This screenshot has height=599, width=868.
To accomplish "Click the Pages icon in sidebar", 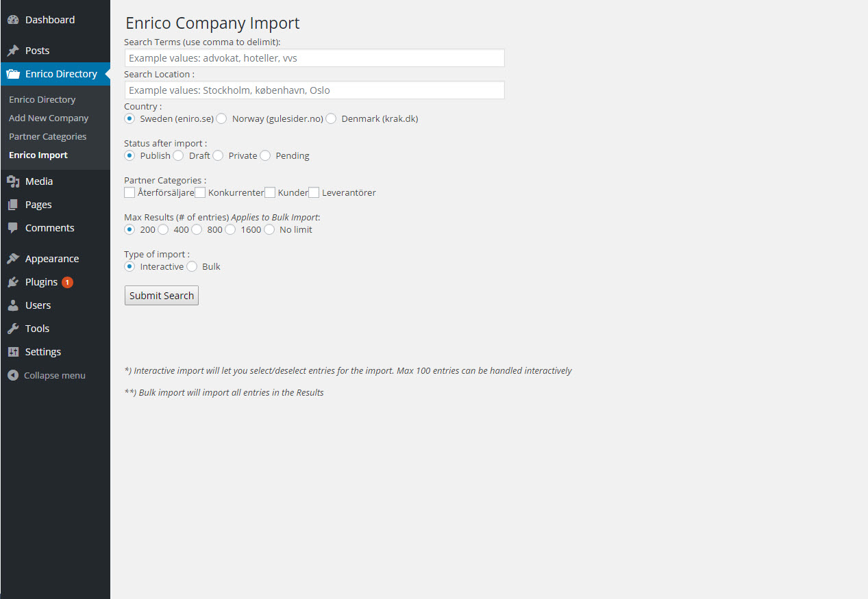I will (x=13, y=205).
